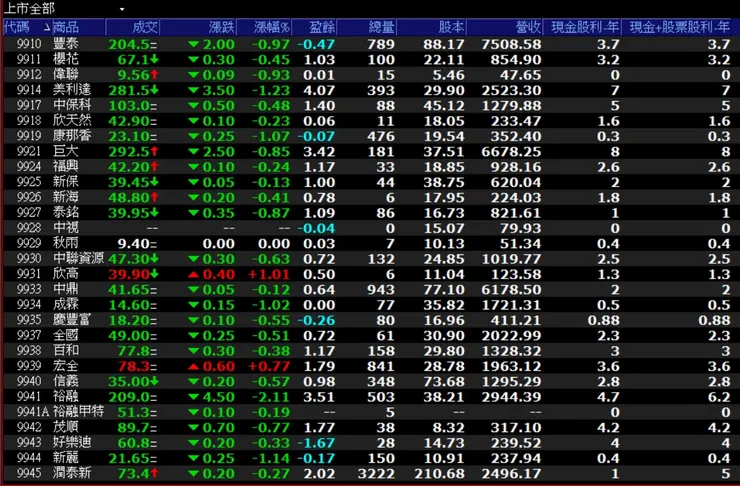Click the 281.5 price for 美利達
Screen dimensions: 740x486
pyautogui.click(x=129, y=90)
